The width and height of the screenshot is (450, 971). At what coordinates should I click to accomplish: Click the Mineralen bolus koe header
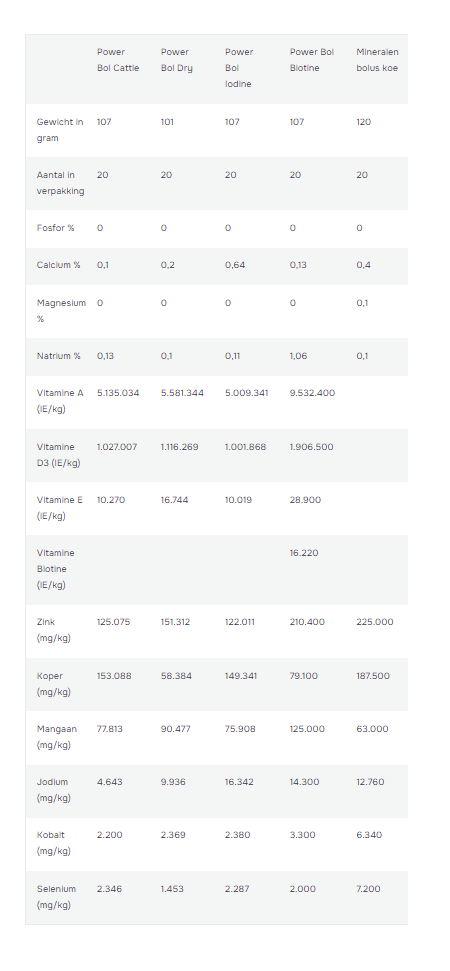(377, 60)
